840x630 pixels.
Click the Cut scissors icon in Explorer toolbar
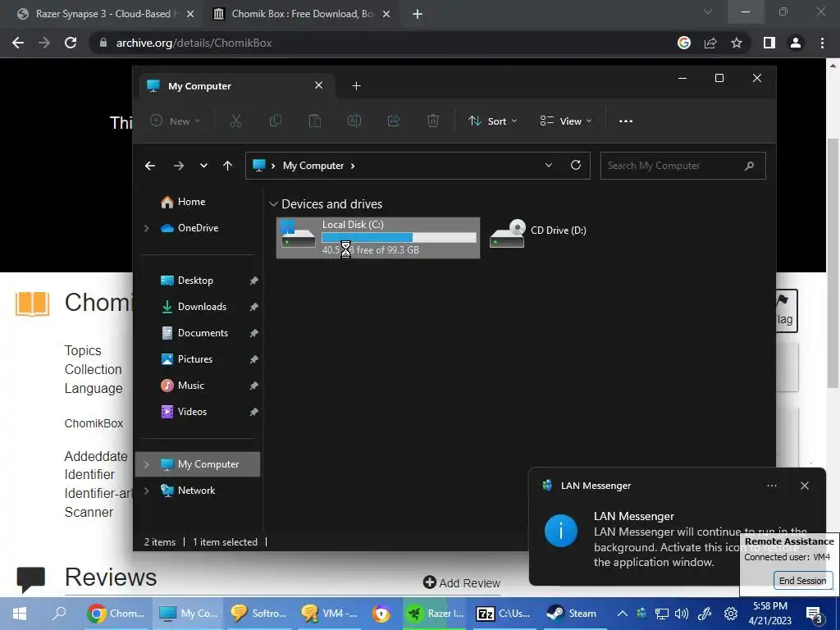pyautogui.click(x=235, y=121)
